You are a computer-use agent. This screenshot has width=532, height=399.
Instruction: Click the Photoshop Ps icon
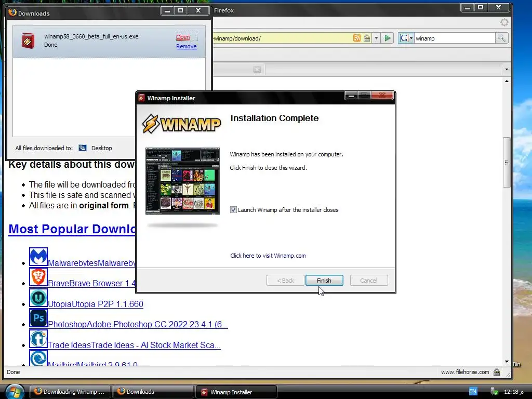tap(38, 318)
